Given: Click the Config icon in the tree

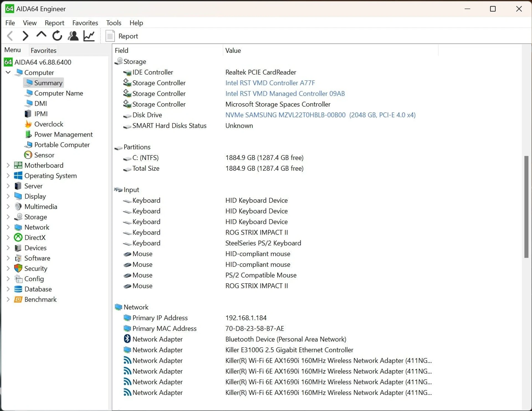Looking at the screenshot, I should click(18, 279).
